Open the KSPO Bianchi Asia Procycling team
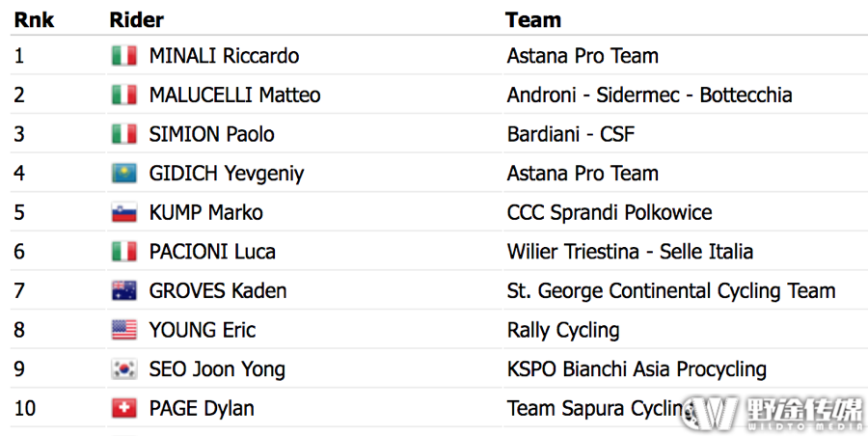Image resolution: width=868 pixels, height=436 pixels. coord(637,369)
